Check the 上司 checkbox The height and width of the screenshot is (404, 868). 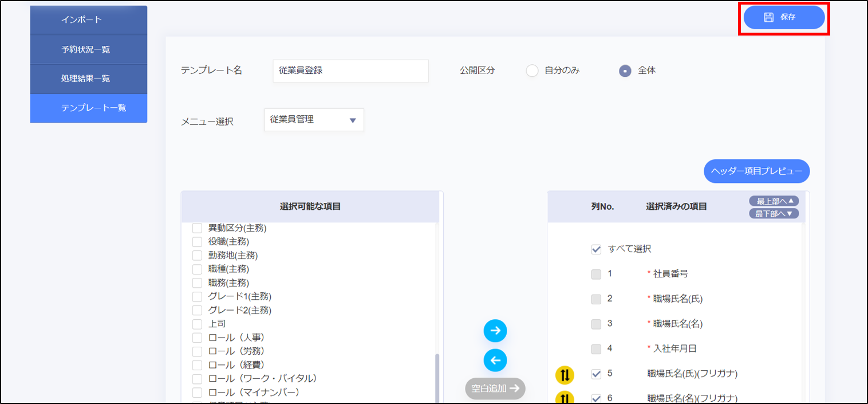click(x=198, y=324)
